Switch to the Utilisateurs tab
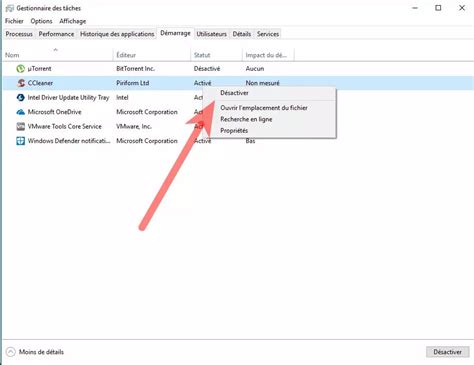 pos(211,34)
